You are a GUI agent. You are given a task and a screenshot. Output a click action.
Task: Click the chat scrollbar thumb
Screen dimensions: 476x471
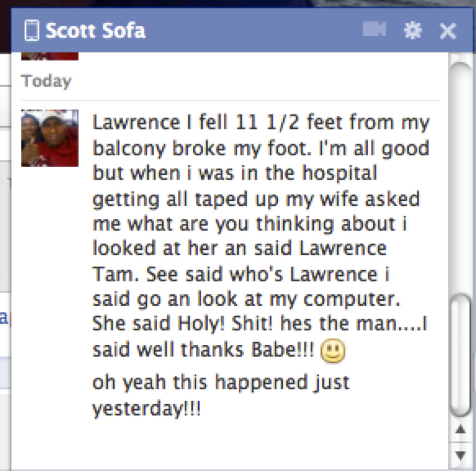[x=461, y=355]
